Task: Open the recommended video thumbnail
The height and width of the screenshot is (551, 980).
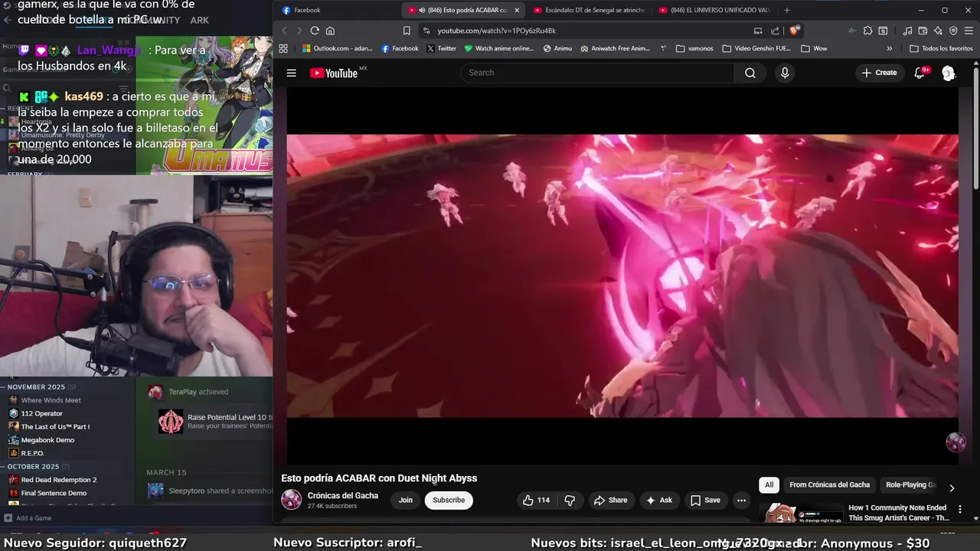Action: tap(802, 513)
